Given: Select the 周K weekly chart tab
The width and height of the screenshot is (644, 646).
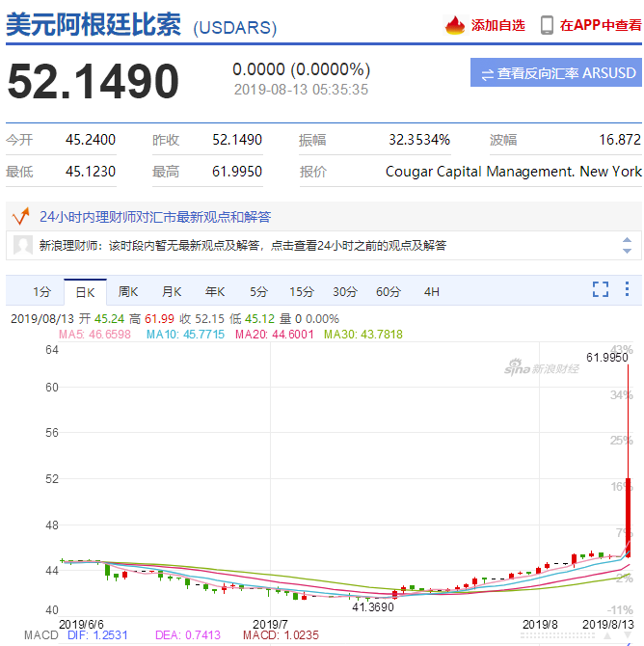Looking at the screenshot, I should pyautogui.click(x=128, y=291).
